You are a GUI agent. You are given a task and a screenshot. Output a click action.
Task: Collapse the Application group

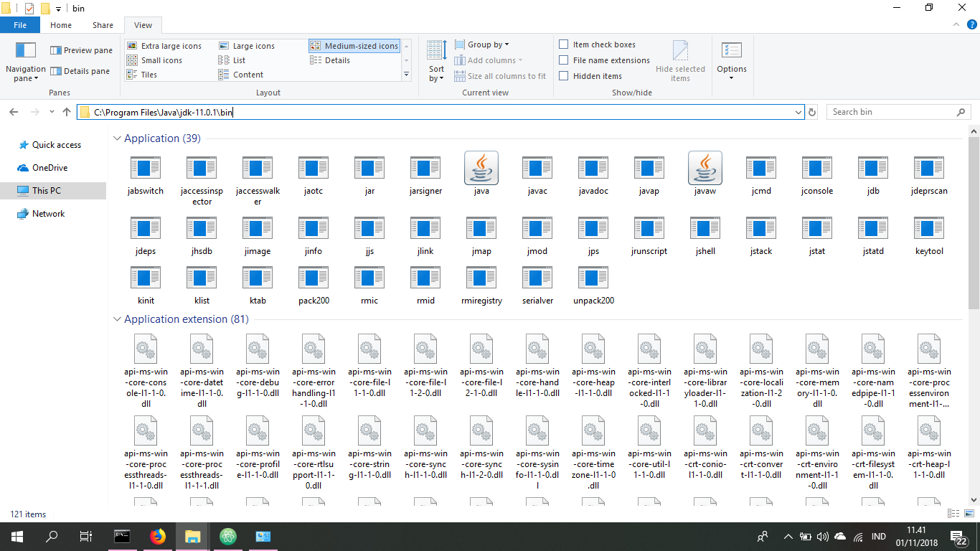[117, 138]
